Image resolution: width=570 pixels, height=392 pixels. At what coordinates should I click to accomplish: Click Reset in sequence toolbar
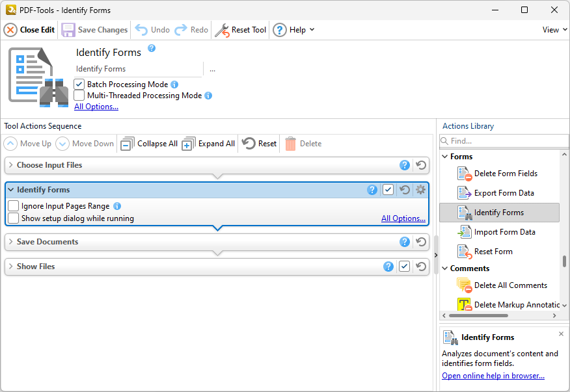(259, 144)
